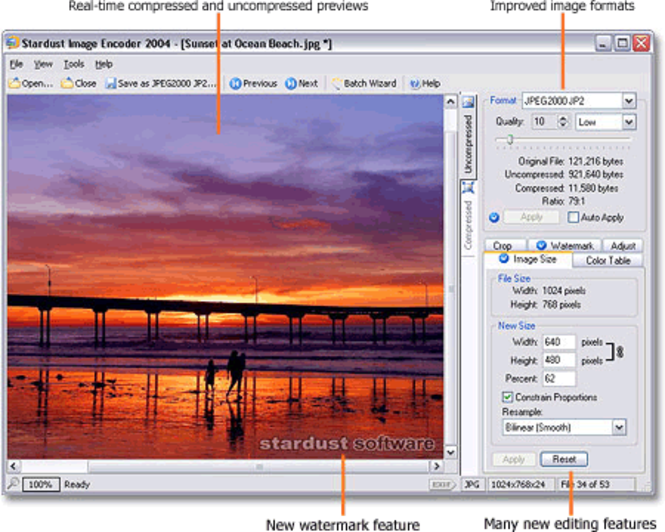Click the Reset button

click(564, 459)
